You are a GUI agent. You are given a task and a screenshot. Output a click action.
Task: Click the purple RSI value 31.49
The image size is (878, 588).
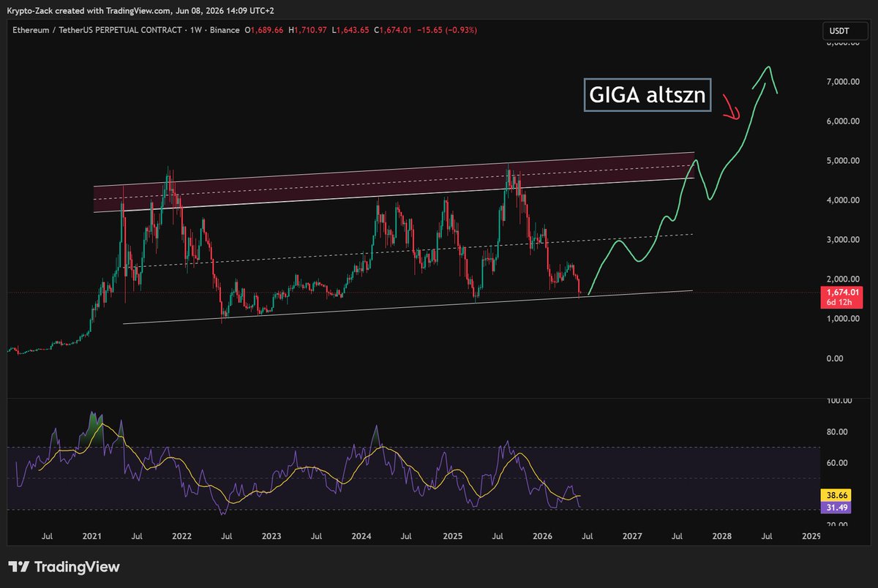pos(836,506)
